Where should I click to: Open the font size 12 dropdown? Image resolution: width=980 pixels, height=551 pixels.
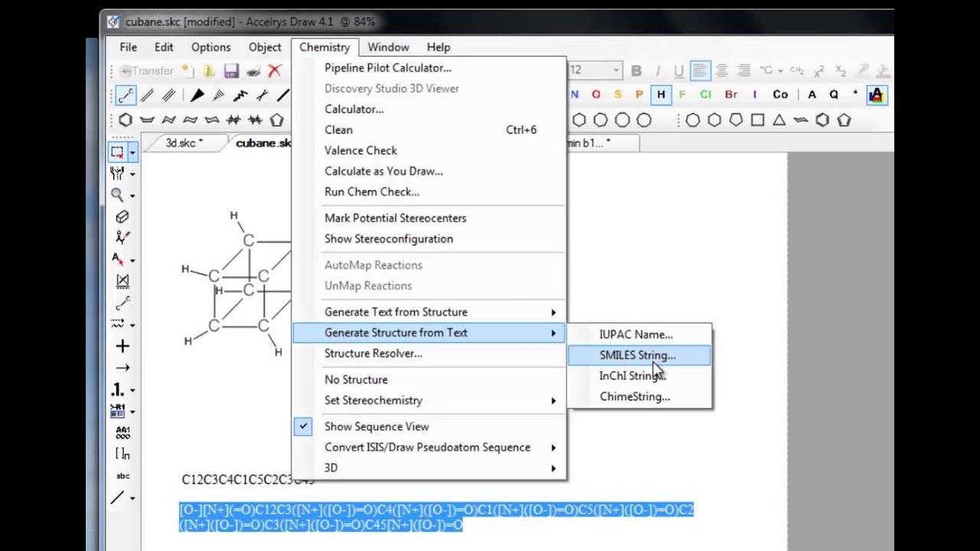tap(616, 70)
